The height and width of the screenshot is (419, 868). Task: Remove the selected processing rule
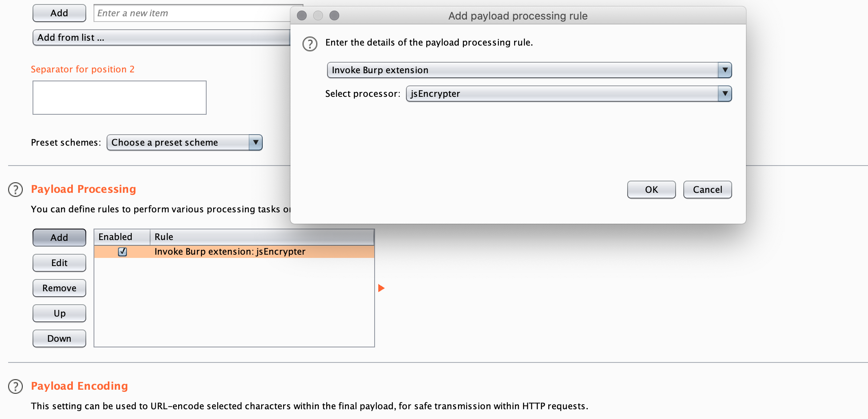pos(59,288)
